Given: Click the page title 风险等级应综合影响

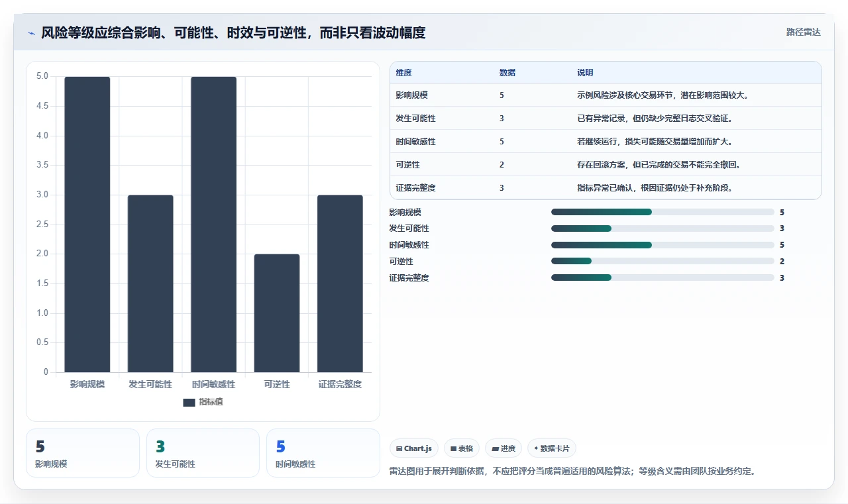Looking at the screenshot, I should point(233,32).
